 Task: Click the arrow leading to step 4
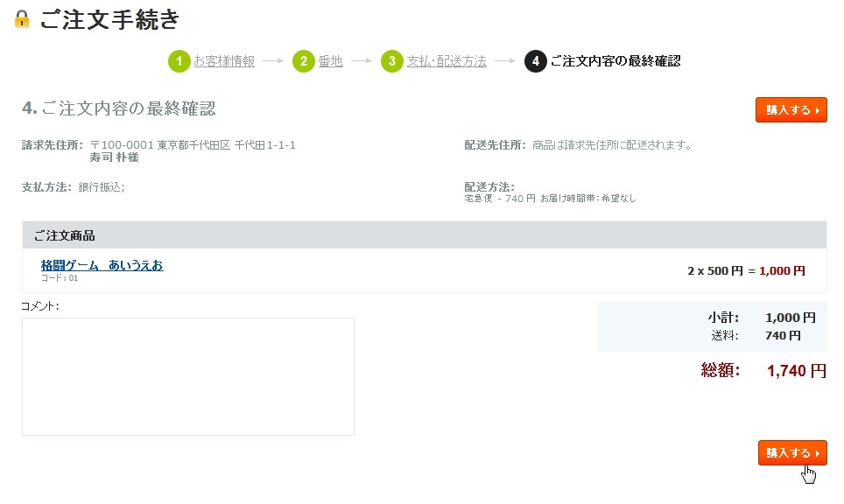point(504,61)
